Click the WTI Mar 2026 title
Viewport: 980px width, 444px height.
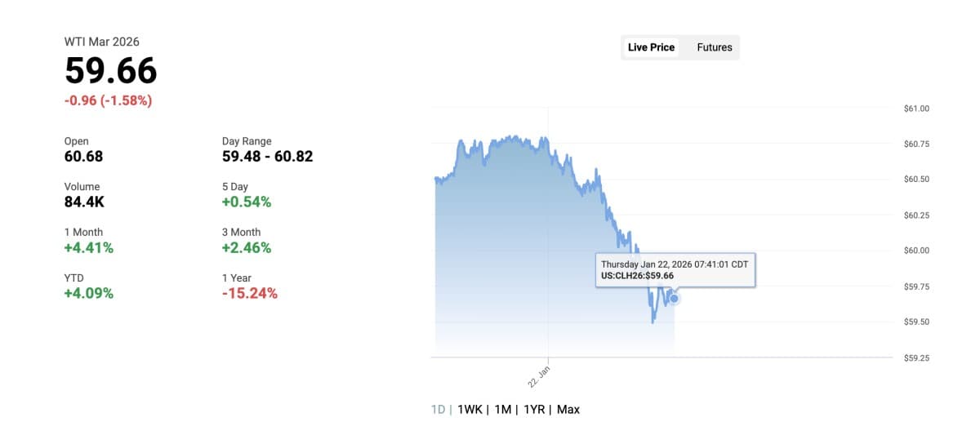[x=102, y=42]
